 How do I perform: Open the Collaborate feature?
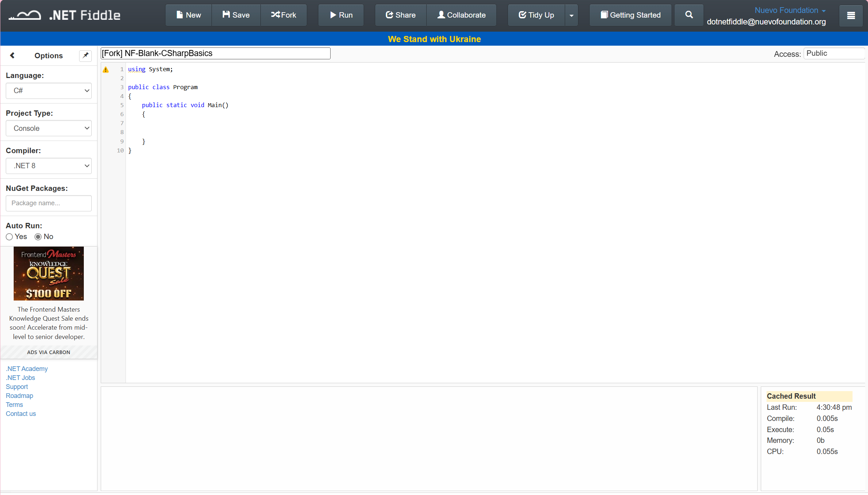point(461,15)
